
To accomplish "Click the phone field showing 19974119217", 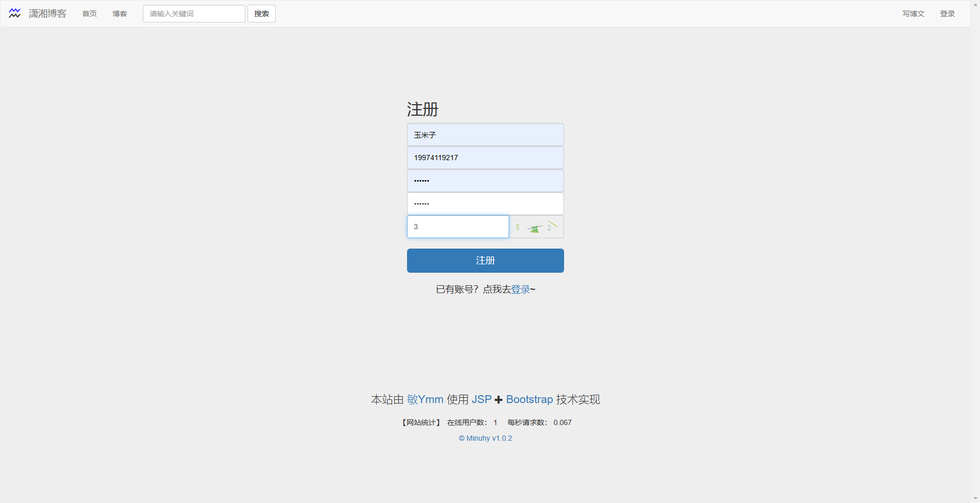I will tap(486, 158).
